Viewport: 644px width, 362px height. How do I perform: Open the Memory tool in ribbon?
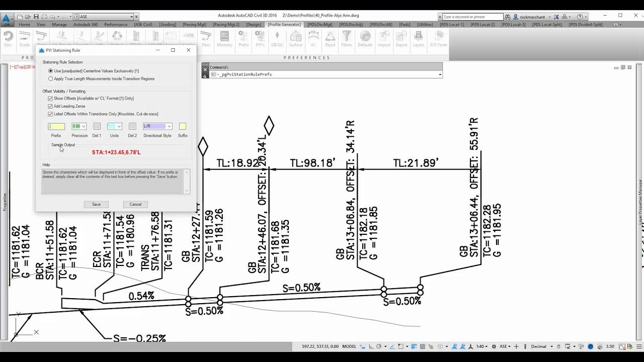pyautogui.click(x=224, y=39)
